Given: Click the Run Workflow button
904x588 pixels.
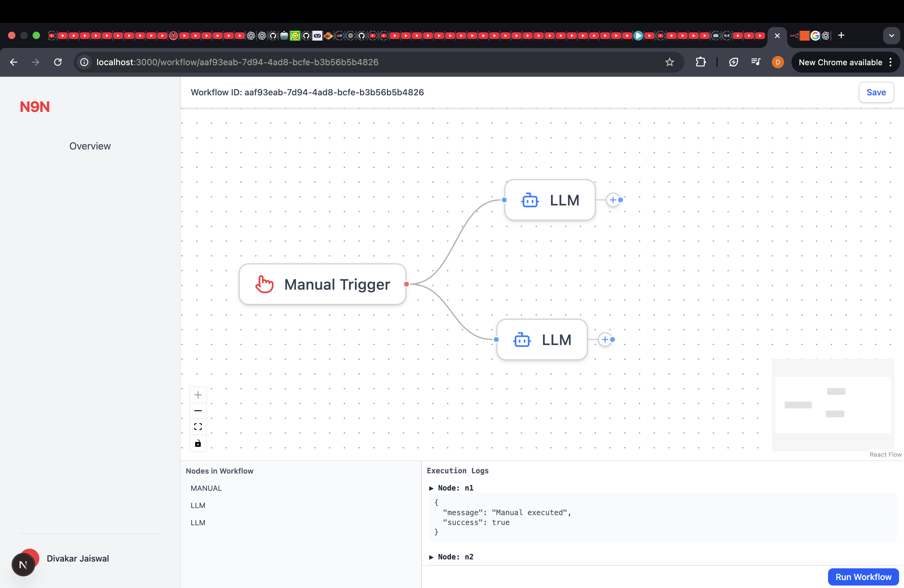Looking at the screenshot, I should tap(862, 577).
